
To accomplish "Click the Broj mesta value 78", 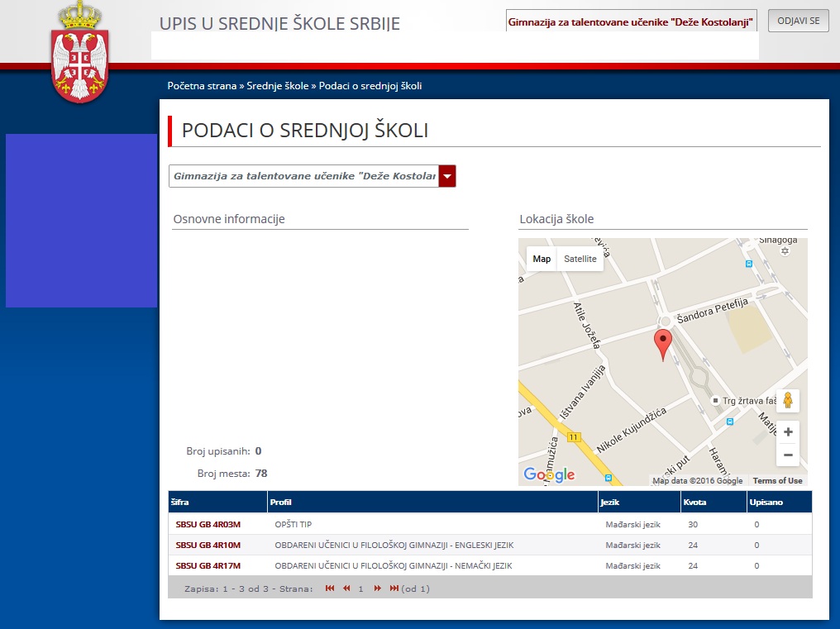I will (261, 473).
